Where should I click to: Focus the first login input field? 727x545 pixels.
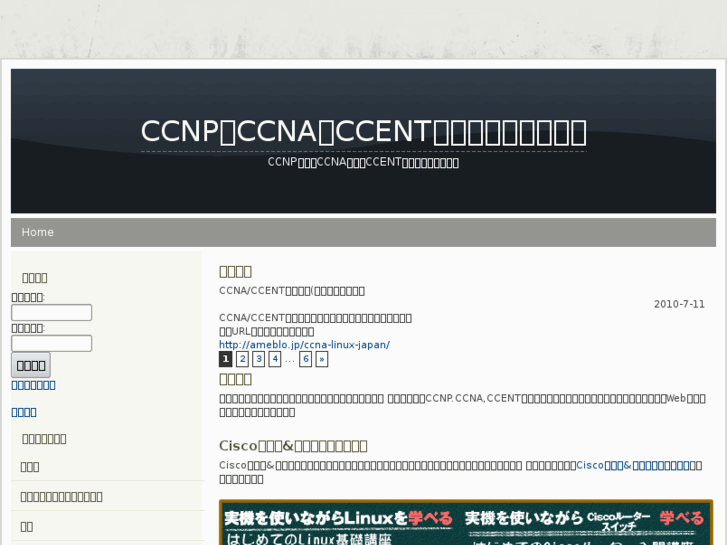[x=51, y=312]
